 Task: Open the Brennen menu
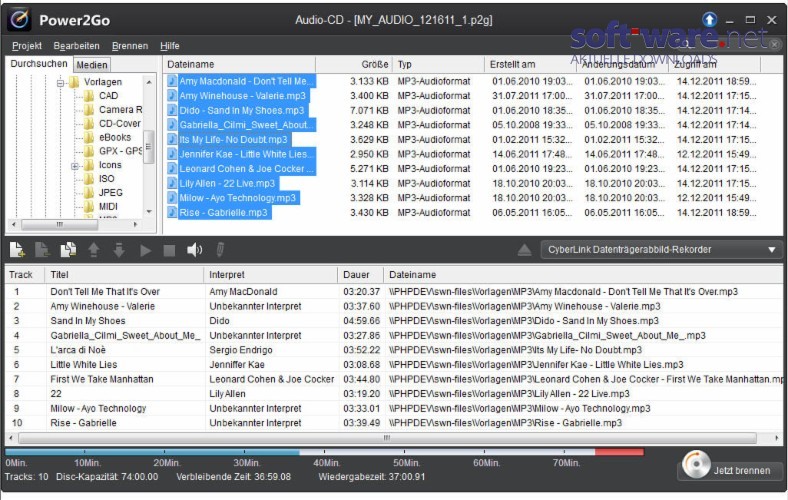click(x=130, y=46)
